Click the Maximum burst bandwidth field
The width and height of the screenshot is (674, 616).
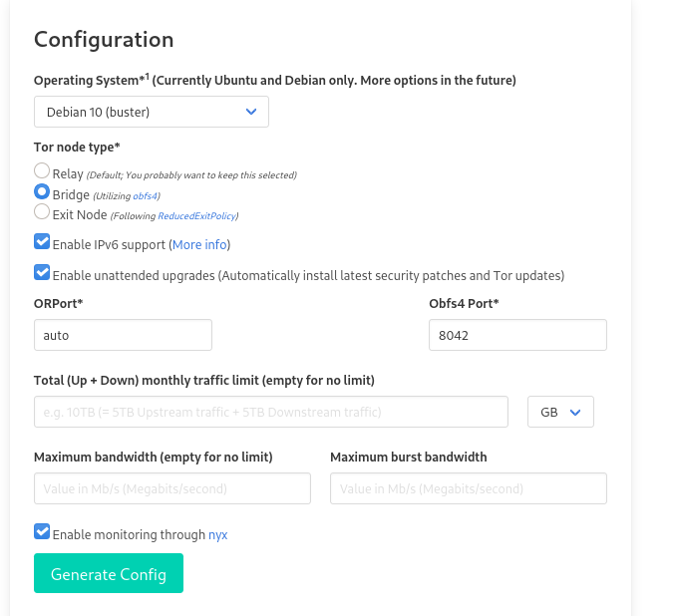pyautogui.click(x=469, y=488)
